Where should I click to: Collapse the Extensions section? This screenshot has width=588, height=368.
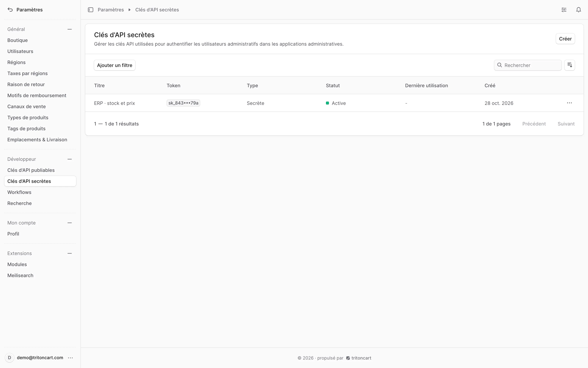pyautogui.click(x=70, y=253)
